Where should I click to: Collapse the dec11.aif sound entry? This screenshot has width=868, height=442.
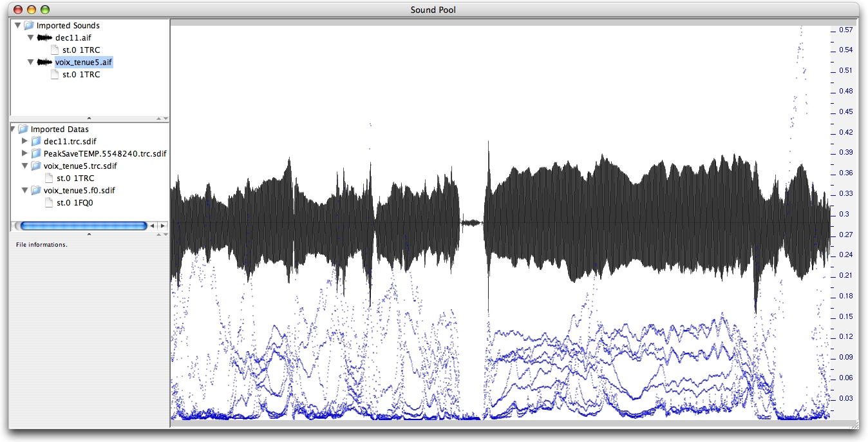pyautogui.click(x=30, y=38)
